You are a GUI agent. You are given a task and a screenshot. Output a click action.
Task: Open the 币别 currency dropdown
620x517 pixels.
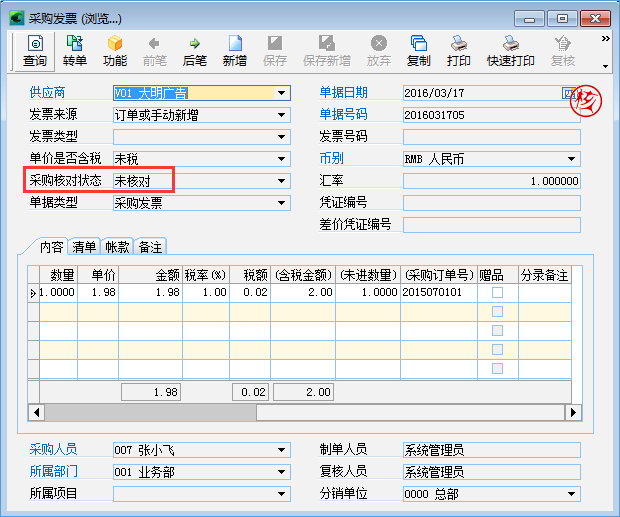572,159
